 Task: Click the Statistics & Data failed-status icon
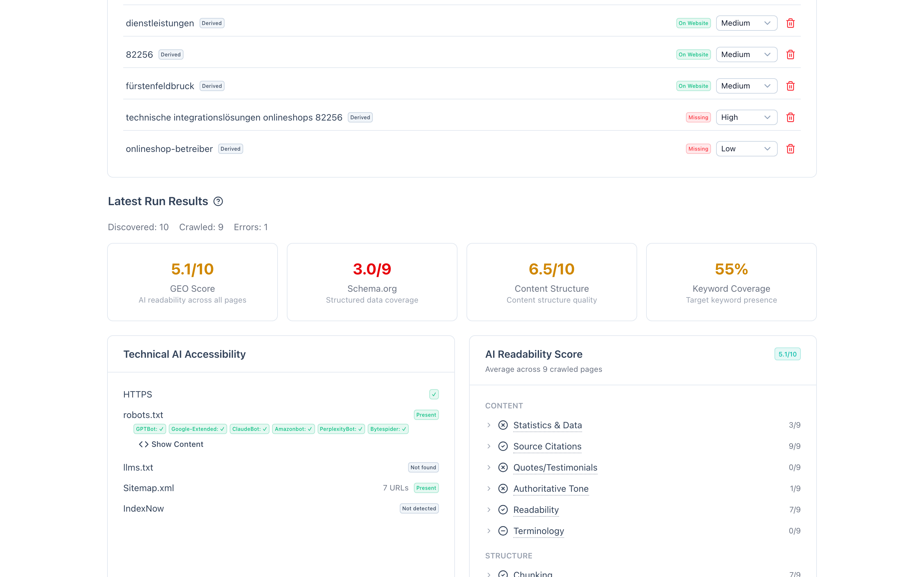pyautogui.click(x=503, y=425)
